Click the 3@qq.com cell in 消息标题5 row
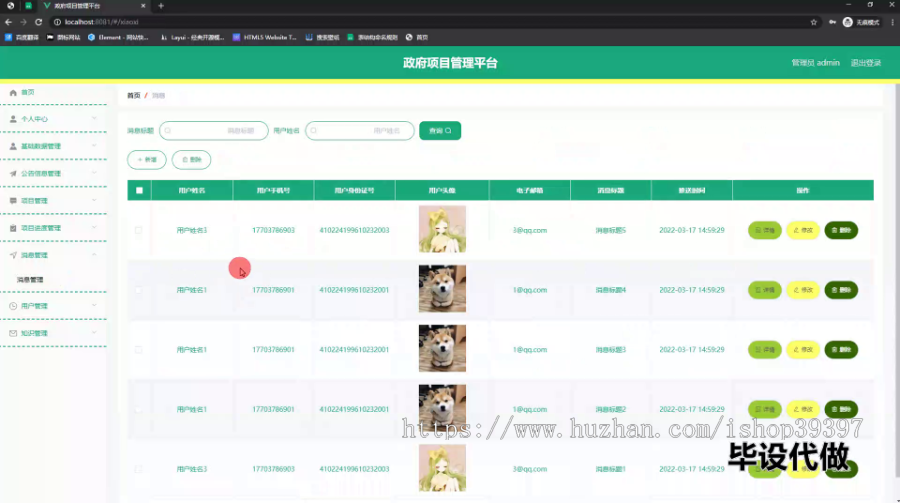 (530, 230)
